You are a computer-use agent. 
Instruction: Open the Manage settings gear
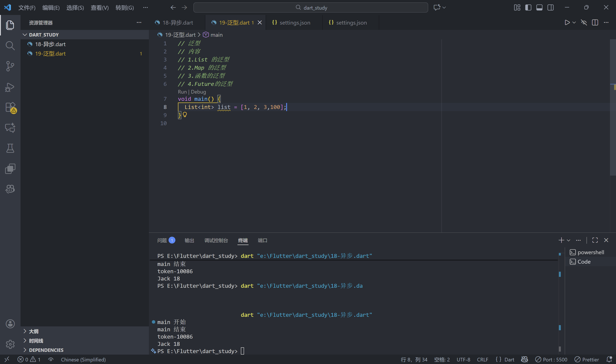10,344
